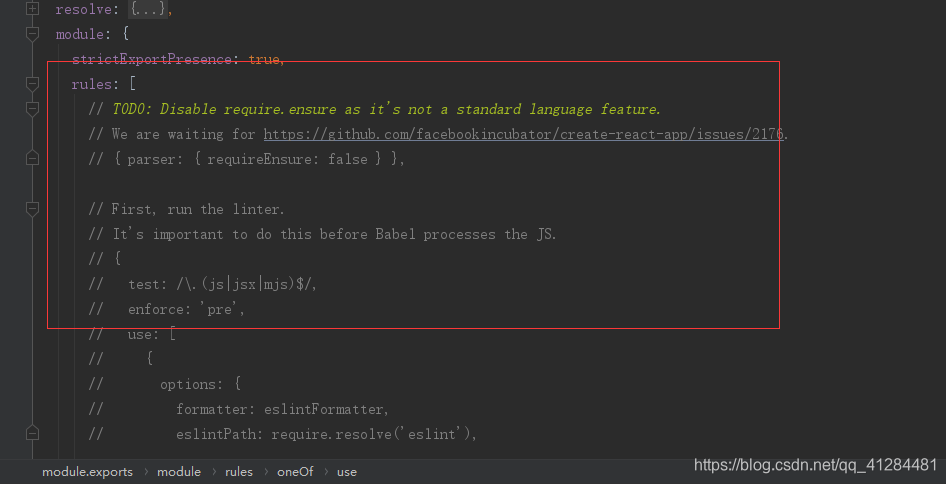
Task: Select the use breadcrumb item
Action: [347, 471]
